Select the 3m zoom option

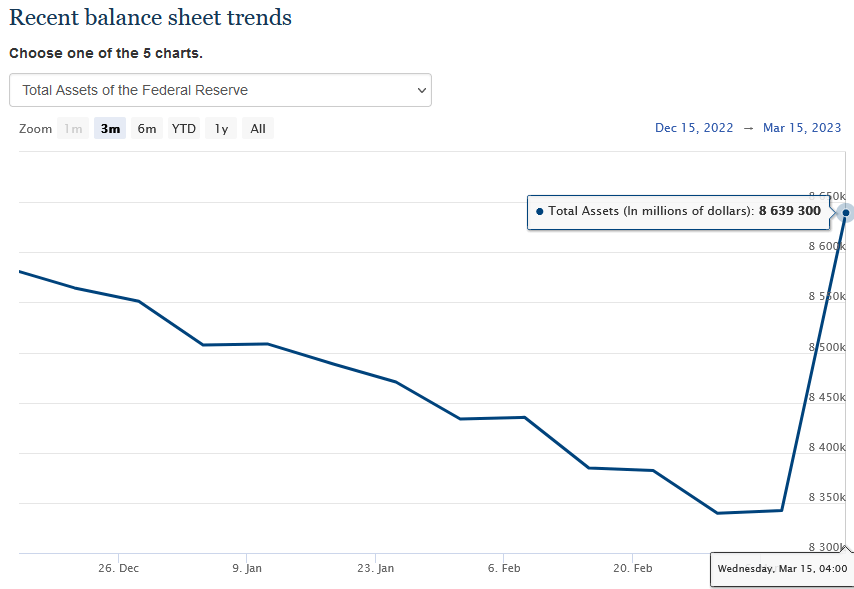110,128
